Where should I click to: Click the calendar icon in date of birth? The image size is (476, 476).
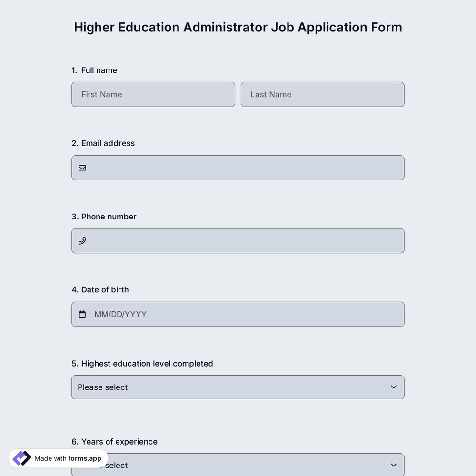tap(82, 314)
